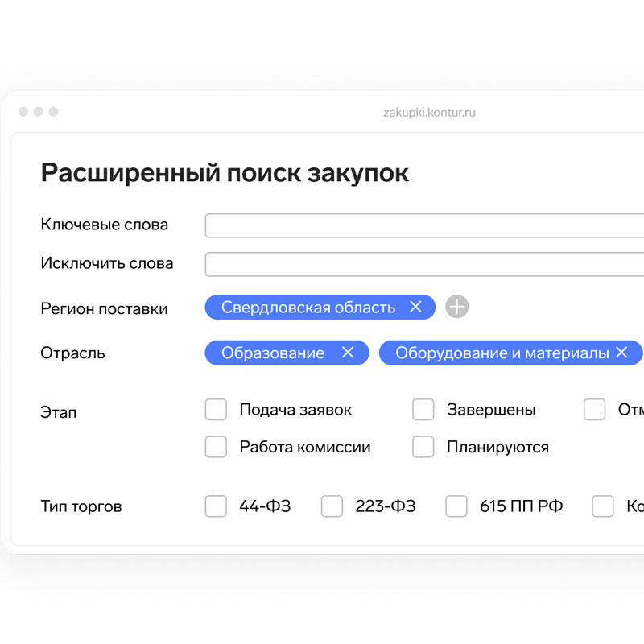The width and height of the screenshot is (644, 644).
Task: Add another region with plus icon
Action: [457, 307]
